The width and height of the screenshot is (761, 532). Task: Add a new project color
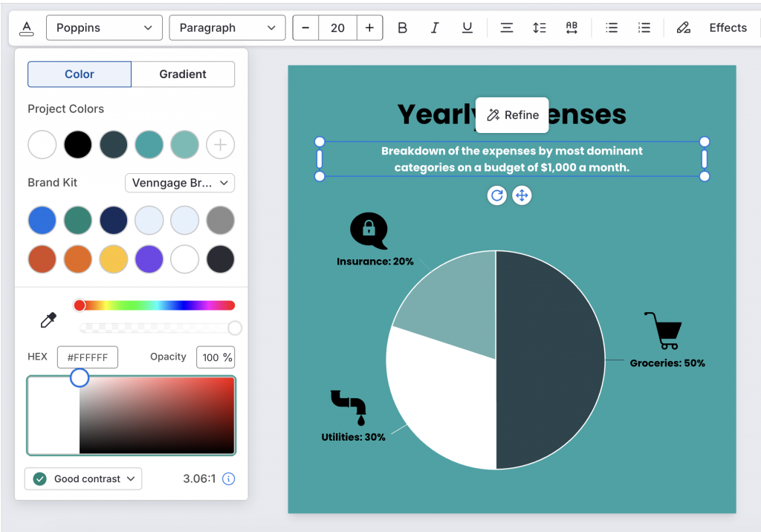(220, 145)
